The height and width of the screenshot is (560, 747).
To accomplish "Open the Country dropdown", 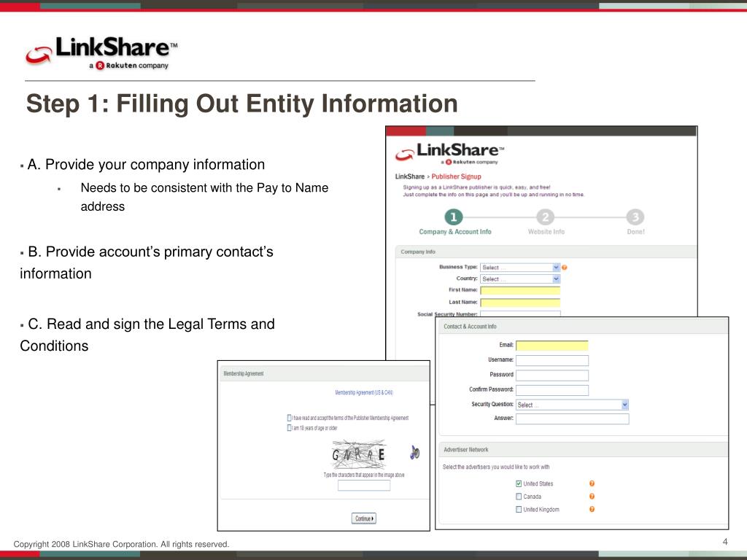I will click(x=520, y=279).
